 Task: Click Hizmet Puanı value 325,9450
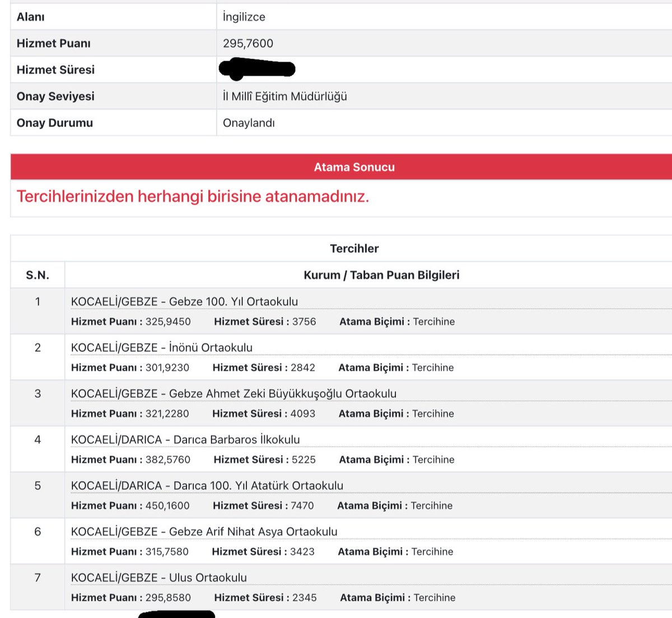[x=168, y=322]
